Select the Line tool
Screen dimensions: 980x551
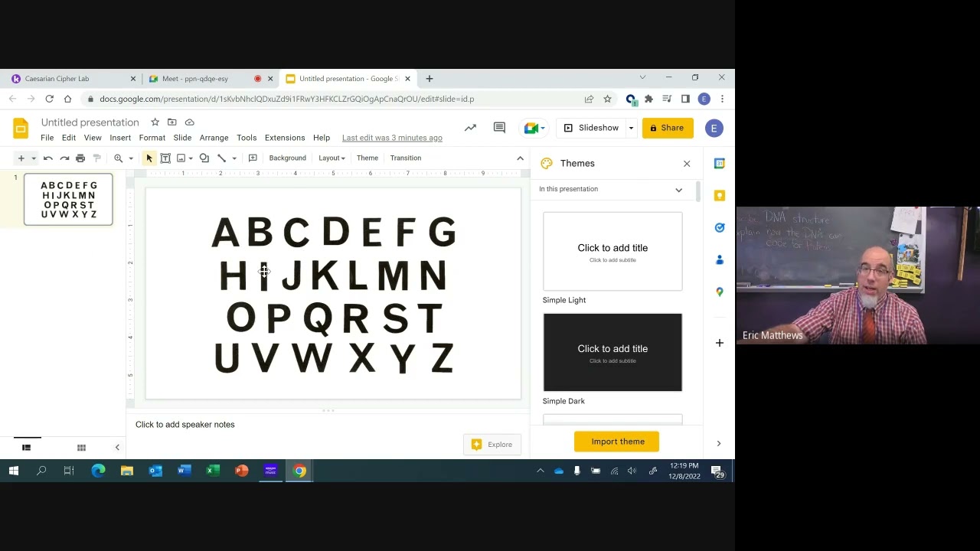(221, 158)
